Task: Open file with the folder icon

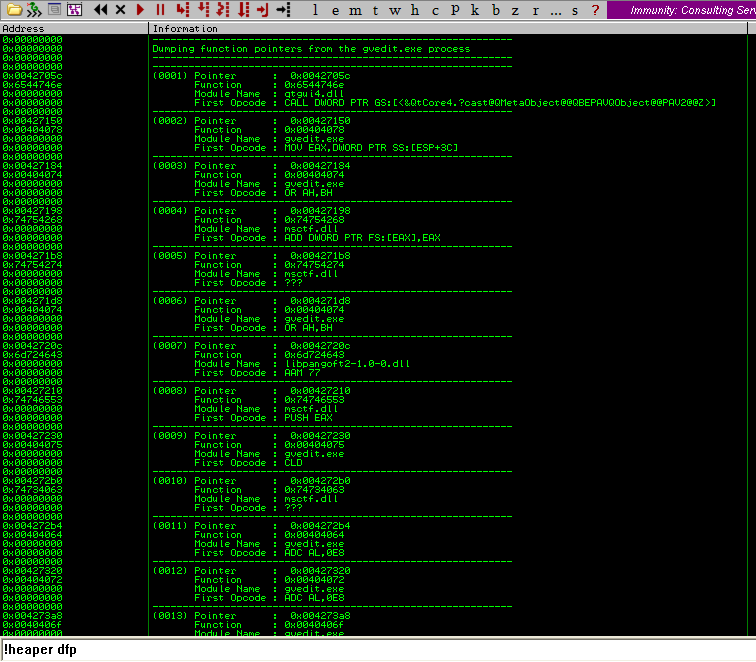Action: click(x=14, y=9)
